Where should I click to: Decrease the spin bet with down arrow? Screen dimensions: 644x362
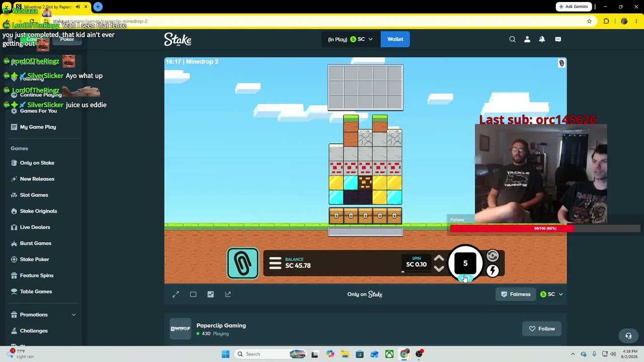[x=439, y=269]
